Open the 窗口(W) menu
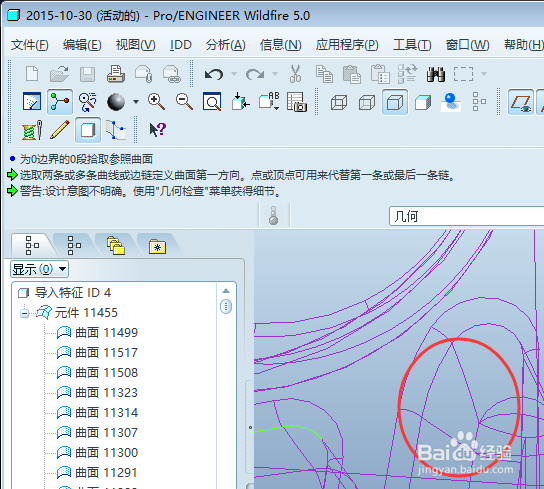Image resolution: width=544 pixels, height=489 pixels. click(x=467, y=45)
